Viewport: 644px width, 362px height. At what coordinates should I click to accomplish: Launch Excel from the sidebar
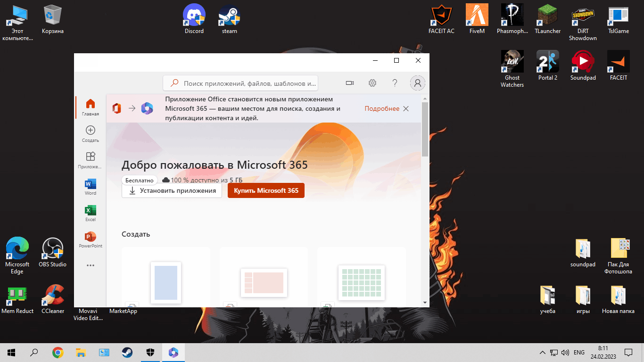90,213
